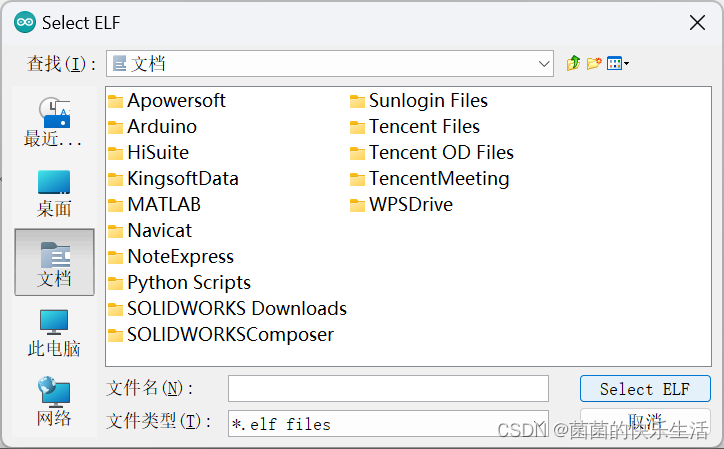Open 此电脑 this PC shortcut
The width and height of the screenshot is (724, 449).
54,334
